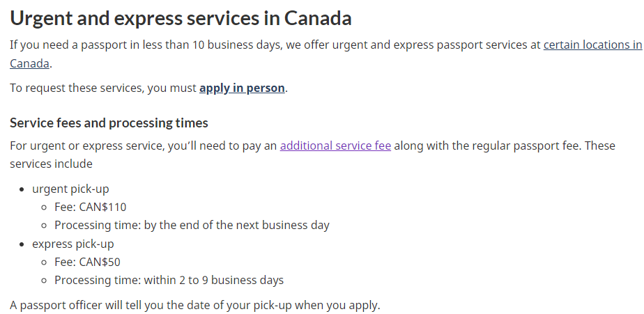644x314 pixels.
Task: Click the solid bullet beside 'express pick-up'
Action: coord(22,244)
